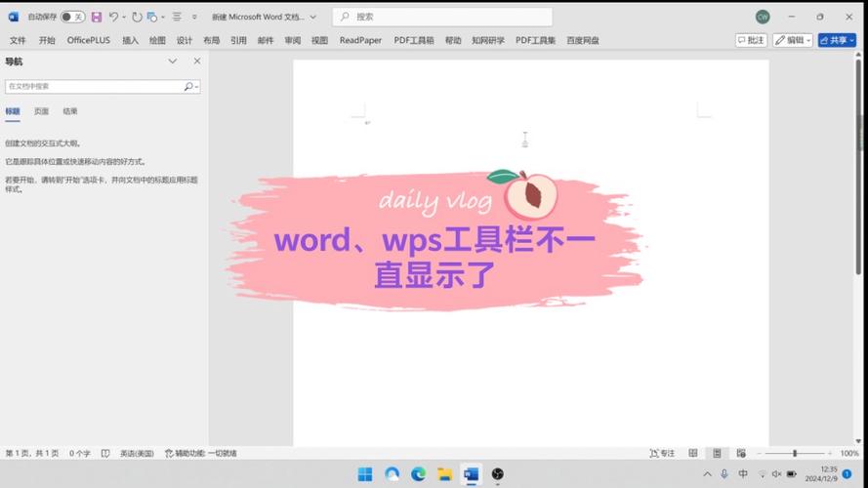Screen dimensions: 868x488
Task: Click the vertical scrollbar up arrow
Action: tap(858, 55)
